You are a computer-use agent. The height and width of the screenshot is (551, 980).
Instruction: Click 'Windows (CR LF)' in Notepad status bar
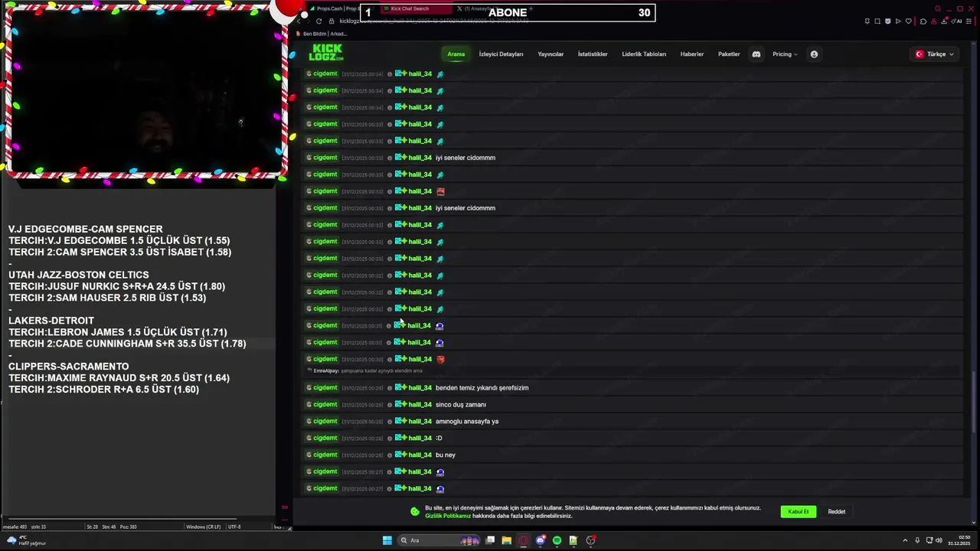point(203,527)
